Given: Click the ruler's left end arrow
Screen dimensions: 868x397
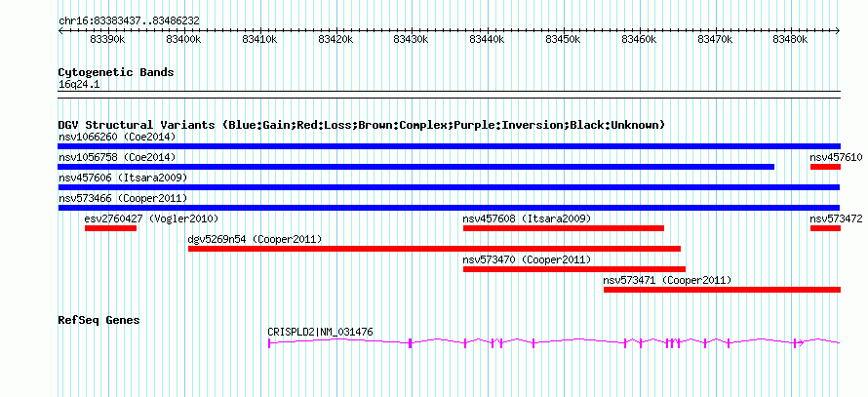Looking at the screenshot, I should [x=60, y=31].
